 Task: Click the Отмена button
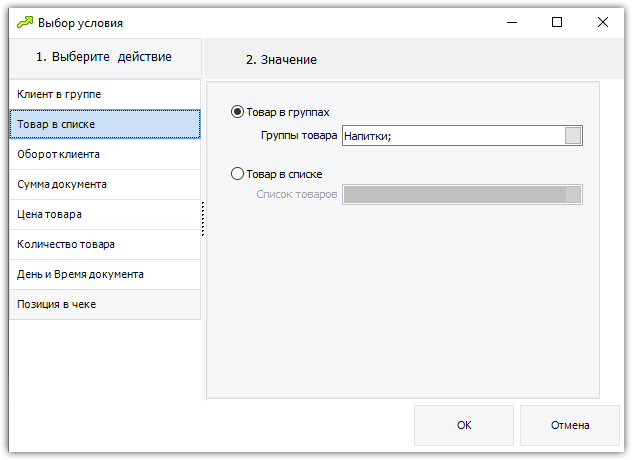[x=570, y=425]
